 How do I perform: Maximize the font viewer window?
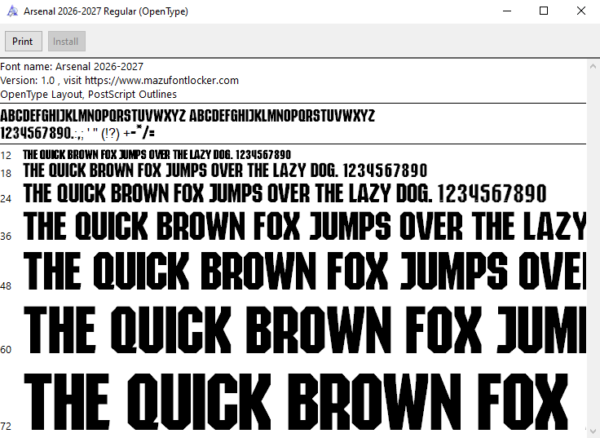coord(543,11)
